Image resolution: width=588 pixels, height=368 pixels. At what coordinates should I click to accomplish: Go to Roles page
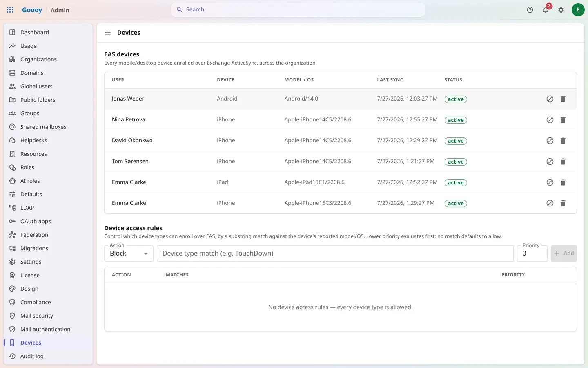pyautogui.click(x=48, y=167)
